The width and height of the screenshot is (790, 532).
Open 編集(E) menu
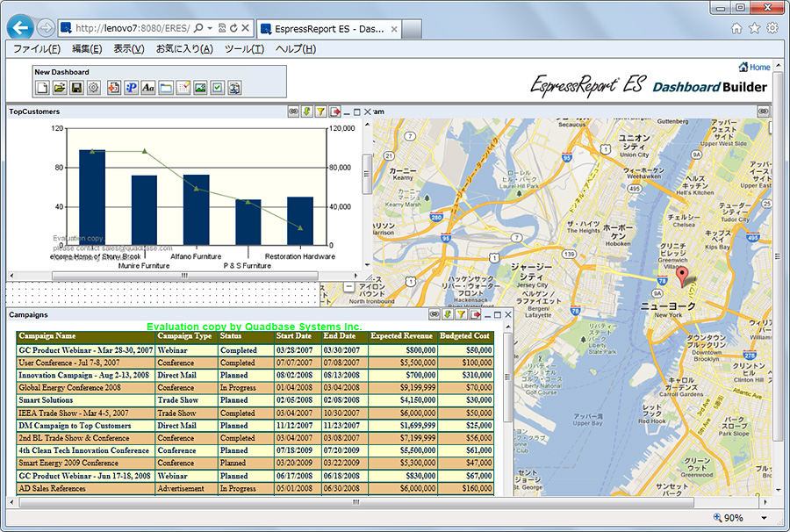[87, 49]
